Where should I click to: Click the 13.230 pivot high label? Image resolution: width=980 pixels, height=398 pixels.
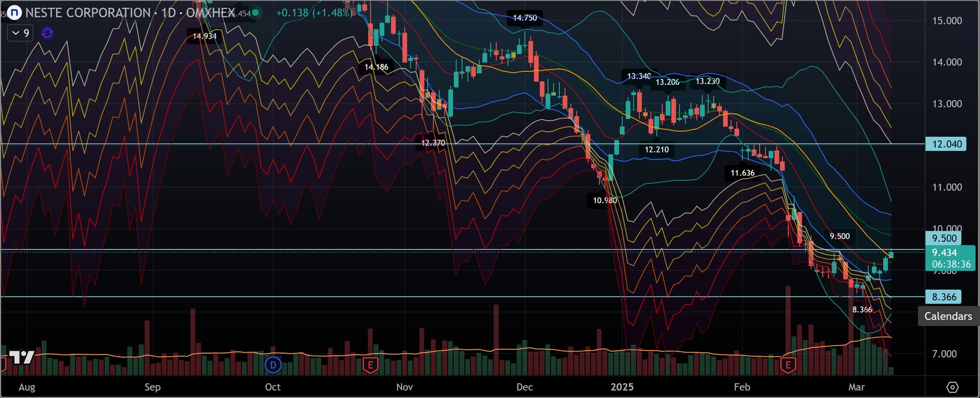tap(707, 81)
